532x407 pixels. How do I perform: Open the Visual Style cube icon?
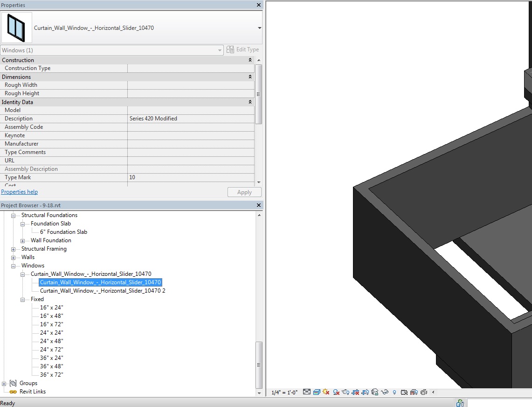click(317, 392)
